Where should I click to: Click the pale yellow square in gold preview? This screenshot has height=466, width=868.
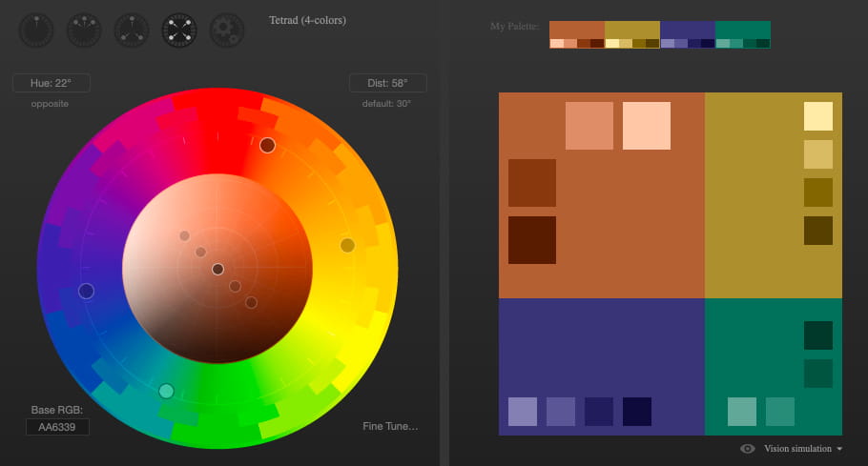click(818, 116)
